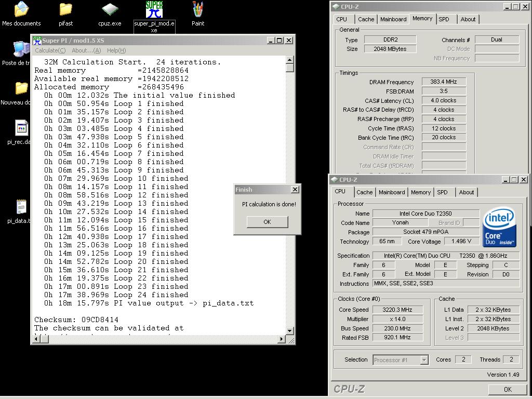Screen dimensions: 532x399
Task: Launch the super_pi_mod.exe desktop icon
Action: pos(154,9)
